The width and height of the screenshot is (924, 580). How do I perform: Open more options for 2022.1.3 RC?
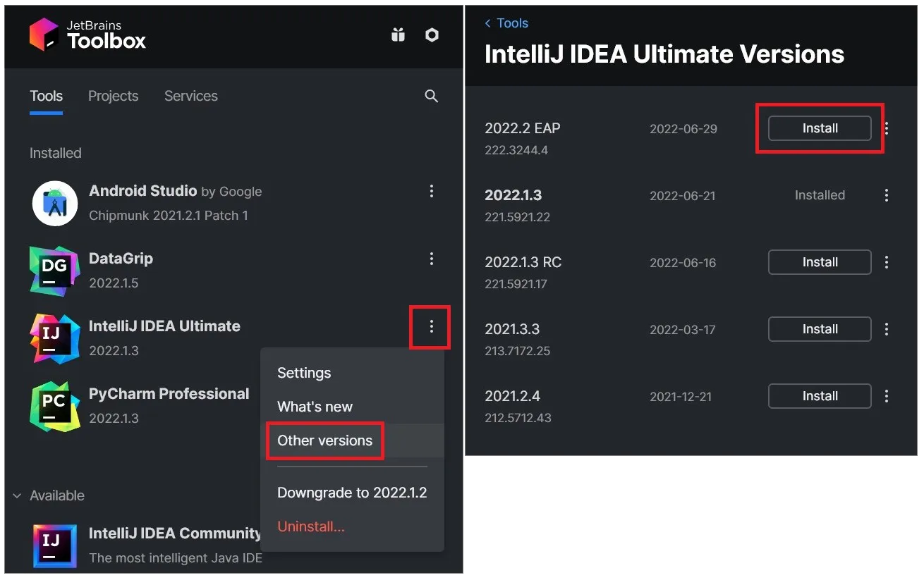(x=887, y=262)
